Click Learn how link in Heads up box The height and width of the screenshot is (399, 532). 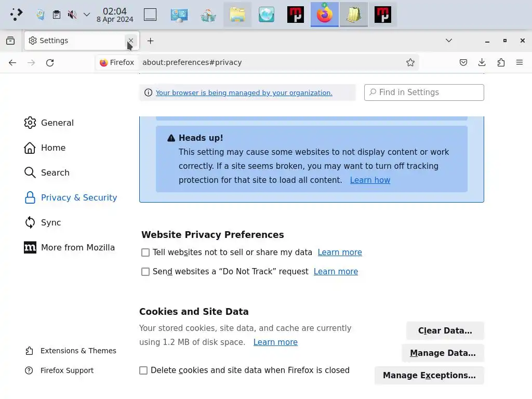tap(370, 180)
